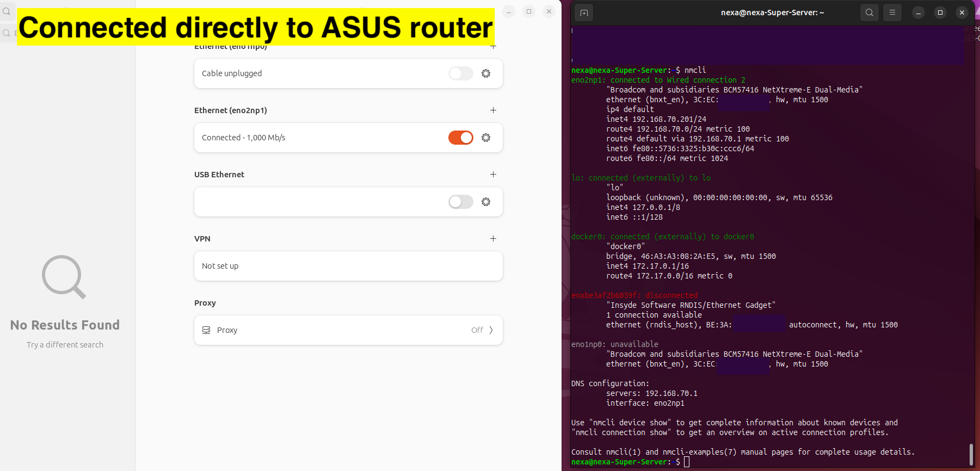Click 'route4 default via 192.168.70.1 metric 100'
The width and height of the screenshot is (980, 471).
pyautogui.click(x=698, y=139)
